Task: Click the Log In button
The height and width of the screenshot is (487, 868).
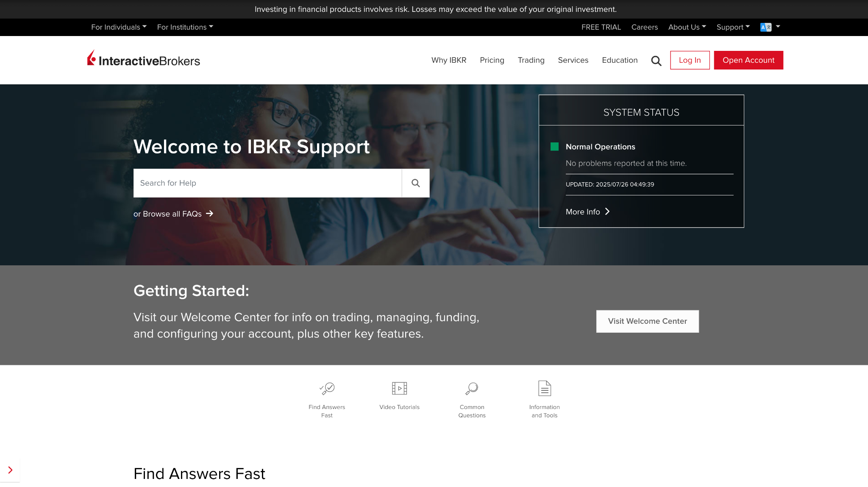Action: click(690, 60)
